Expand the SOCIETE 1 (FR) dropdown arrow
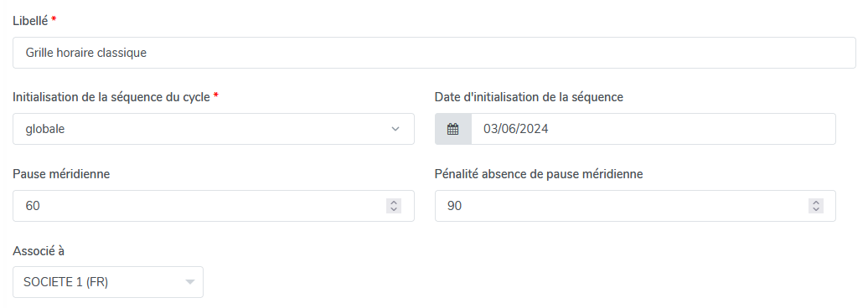This screenshot has height=308, width=868. coord(190,283)
